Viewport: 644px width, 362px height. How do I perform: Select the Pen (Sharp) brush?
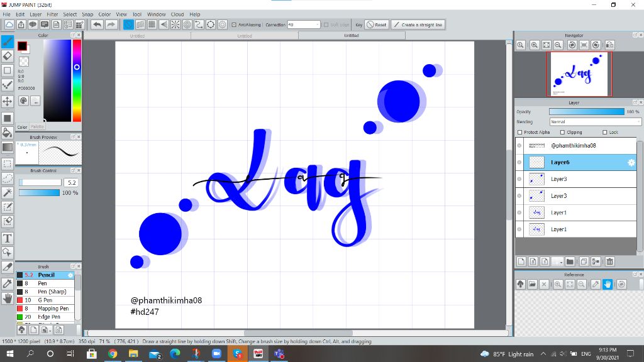tap(45, 292)
